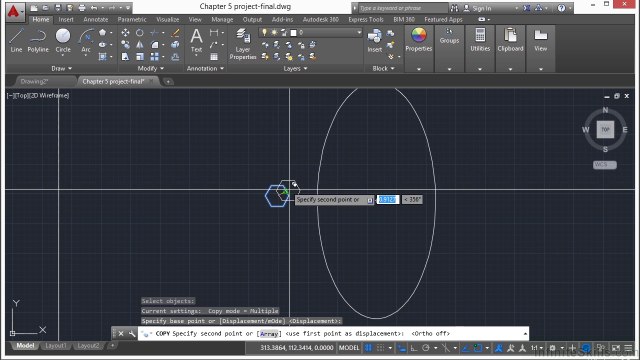Click the Undo arrow in quick access toolbar
This screenshot has height=360, width=640.
point(94,8)
